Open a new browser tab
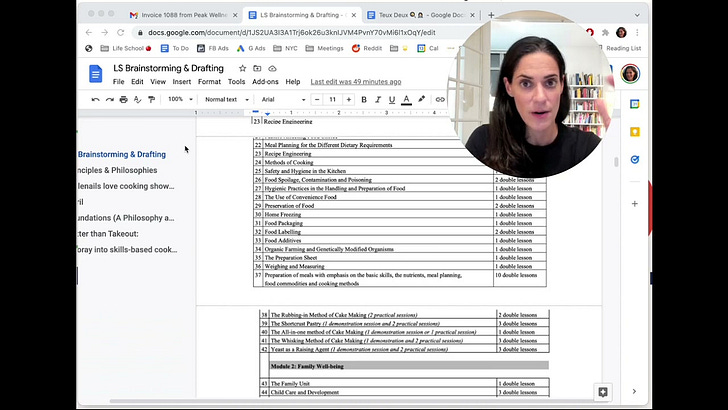This screenshot has height=410, width=728. (x=491, y=15)
